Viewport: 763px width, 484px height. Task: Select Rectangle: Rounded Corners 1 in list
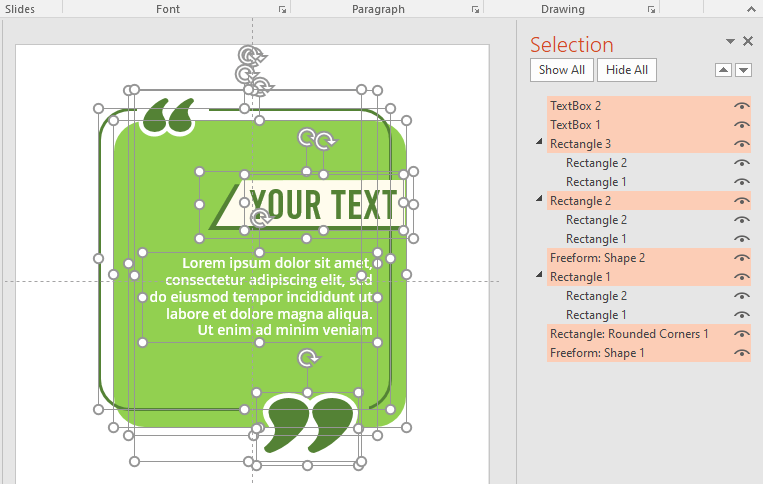pyautogui.click(x=629, y=334)
